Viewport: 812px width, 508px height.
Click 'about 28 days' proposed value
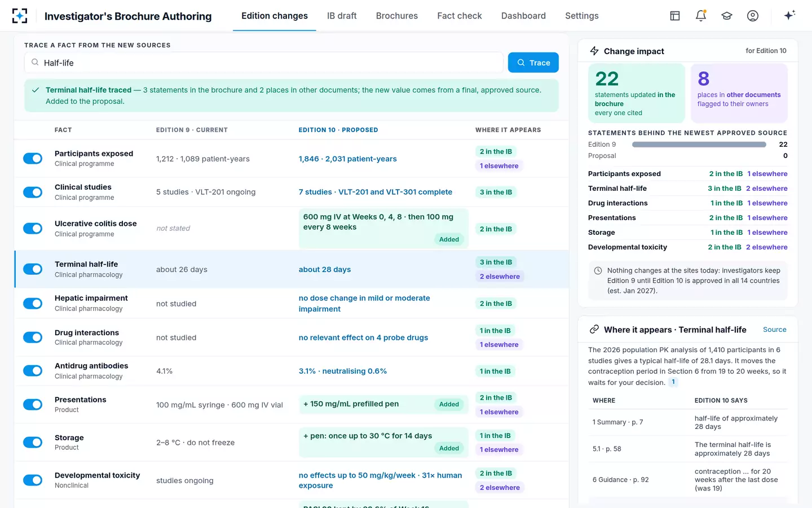tap(325, 270)
